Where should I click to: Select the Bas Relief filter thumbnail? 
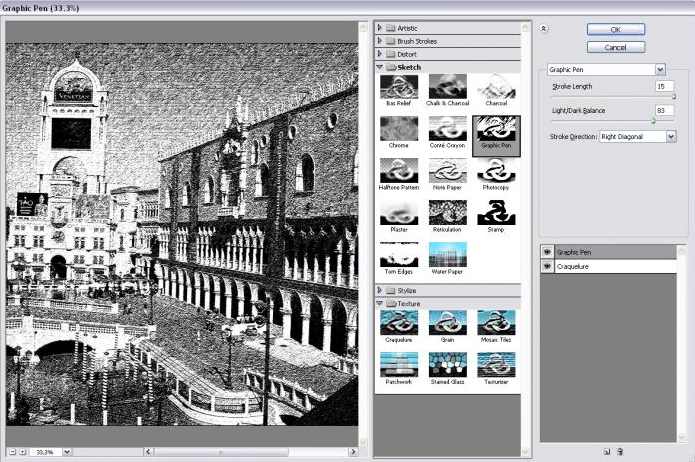coord(398,87)
